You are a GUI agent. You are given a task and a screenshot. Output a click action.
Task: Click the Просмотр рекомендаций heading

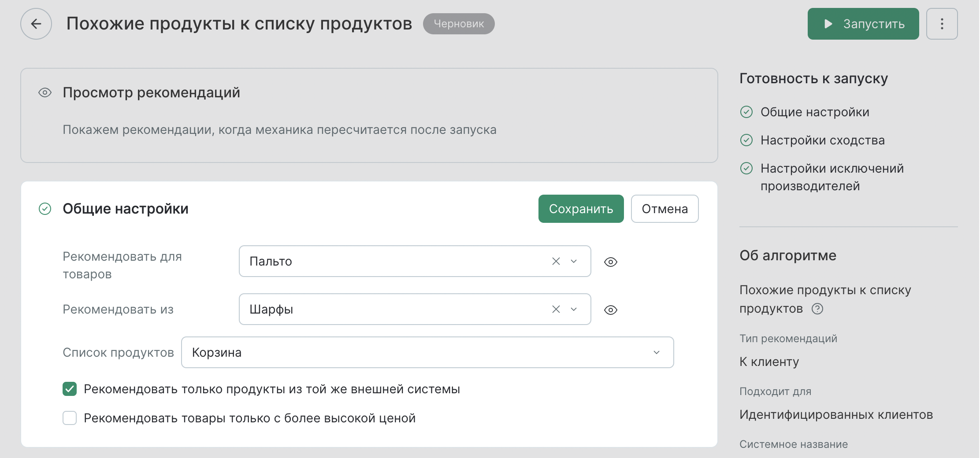coord(151,92)
